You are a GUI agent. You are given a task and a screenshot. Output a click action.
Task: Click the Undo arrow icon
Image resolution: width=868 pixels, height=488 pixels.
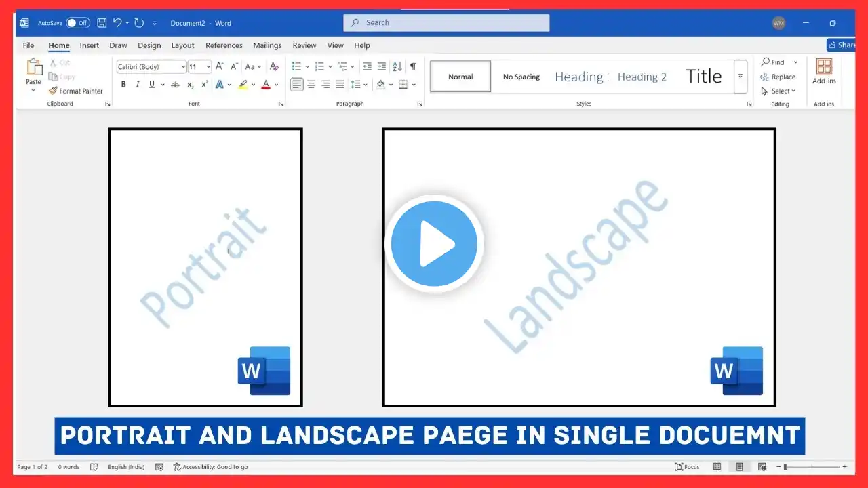click(x=117, y=22)
